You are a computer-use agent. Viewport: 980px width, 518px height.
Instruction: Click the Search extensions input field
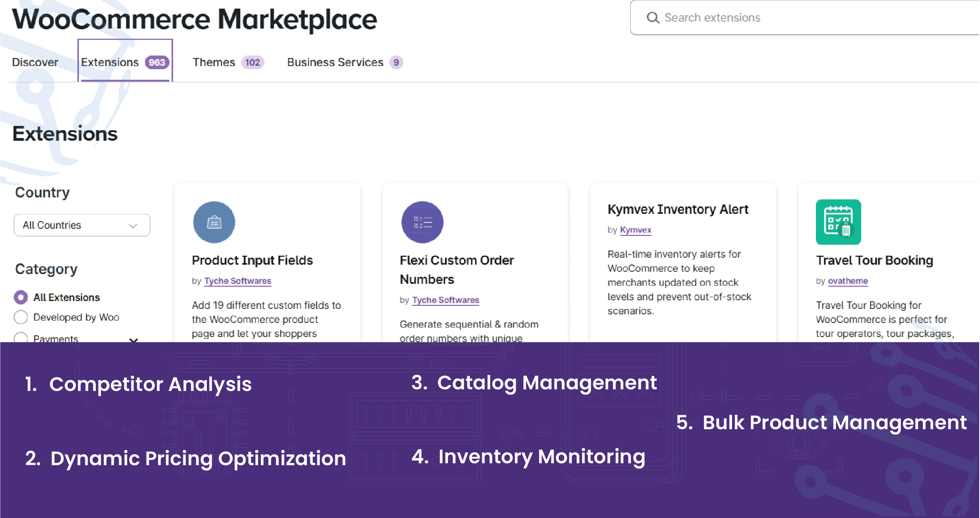(805, 18)
